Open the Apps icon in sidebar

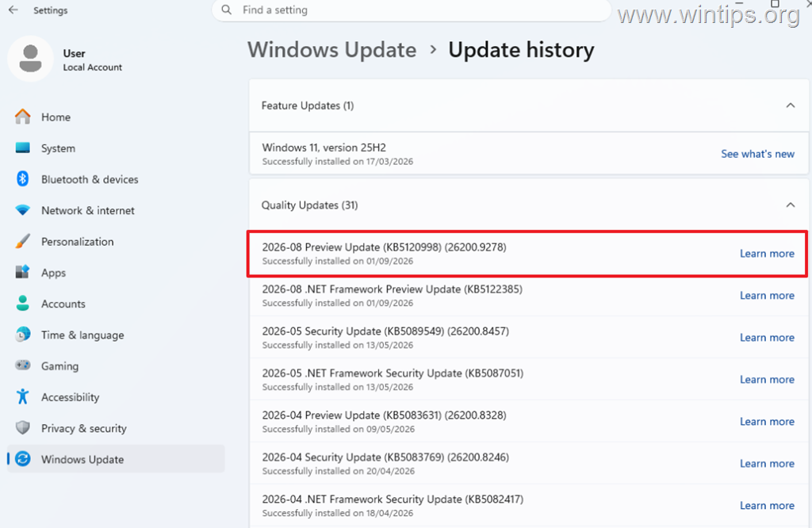pos(22,272)
